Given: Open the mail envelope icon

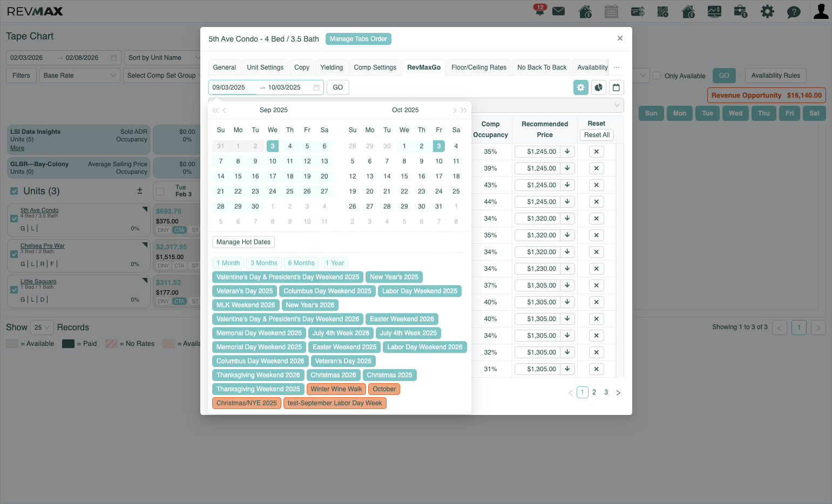Looking at the screenshot, I should pos(559,11).
